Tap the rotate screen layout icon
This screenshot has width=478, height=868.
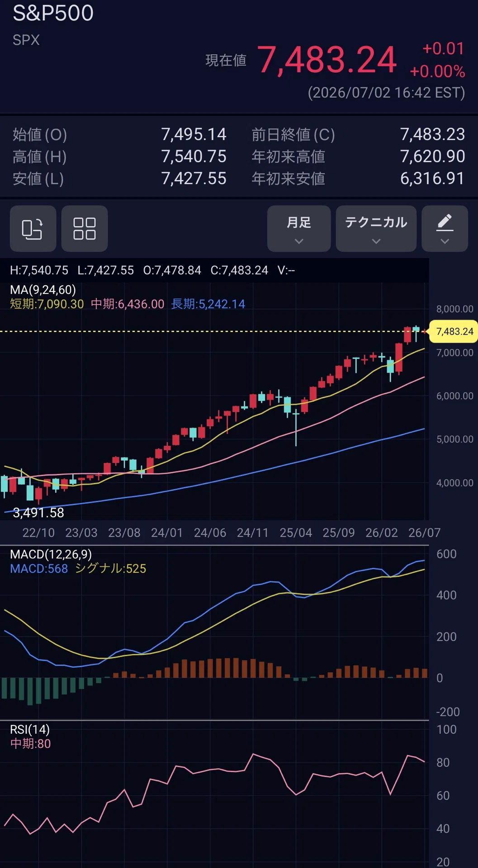[x=33, y=228]
